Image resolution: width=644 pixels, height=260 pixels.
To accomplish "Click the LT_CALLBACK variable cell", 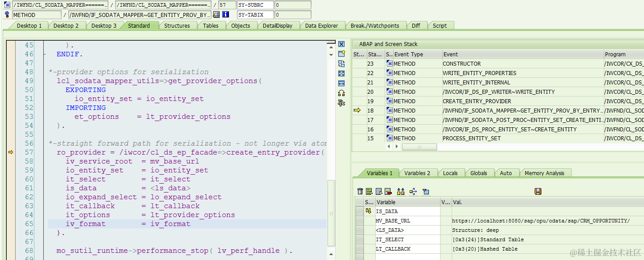I will [407, 249].
